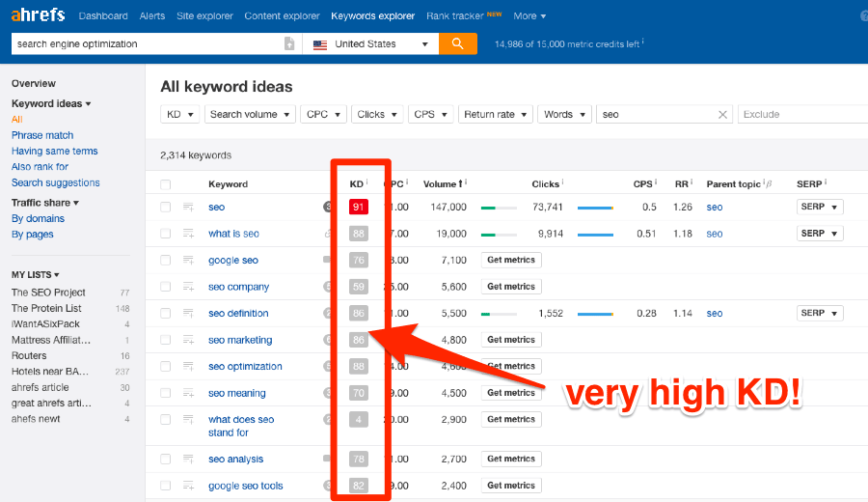
Task: Click add-to-list icon for 'what is seo'
Action: 188,234
